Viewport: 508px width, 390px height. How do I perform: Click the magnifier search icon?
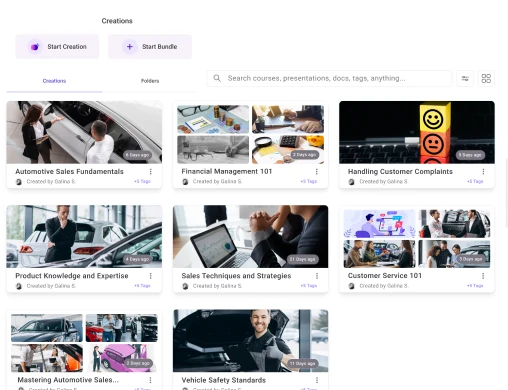click(217, 78)
